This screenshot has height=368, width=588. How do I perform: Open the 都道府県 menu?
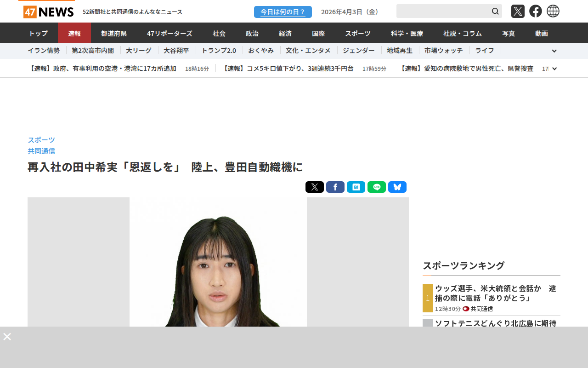click(114, 33)
